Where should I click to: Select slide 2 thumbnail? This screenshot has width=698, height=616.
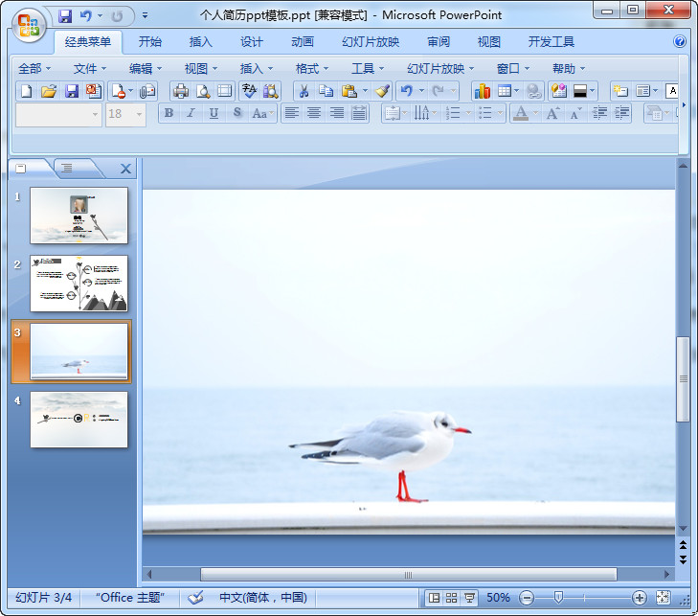tap(79, 284)
